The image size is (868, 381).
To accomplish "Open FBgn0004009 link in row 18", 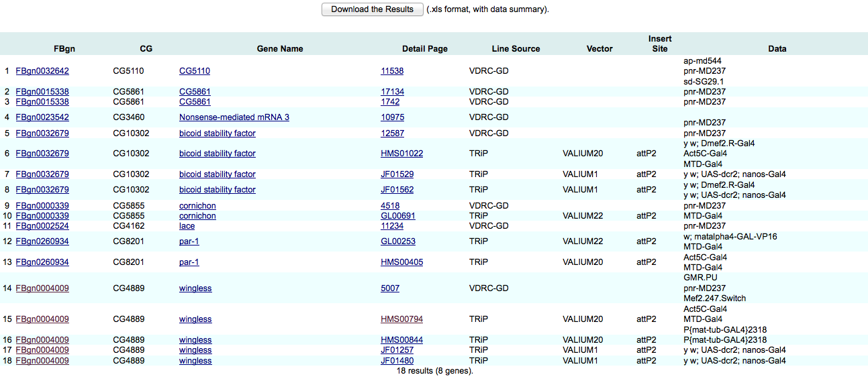I will coord(42,361).
